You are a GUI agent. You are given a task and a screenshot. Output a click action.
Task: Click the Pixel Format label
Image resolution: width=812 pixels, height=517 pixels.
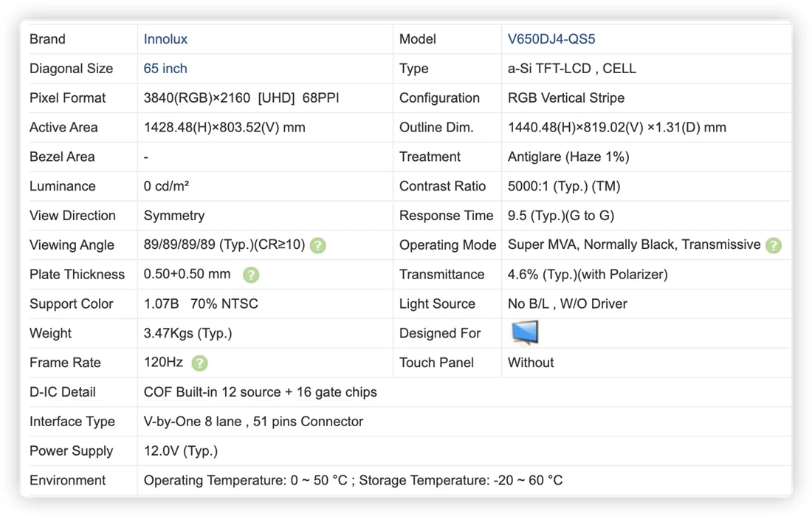click(67, 98)
